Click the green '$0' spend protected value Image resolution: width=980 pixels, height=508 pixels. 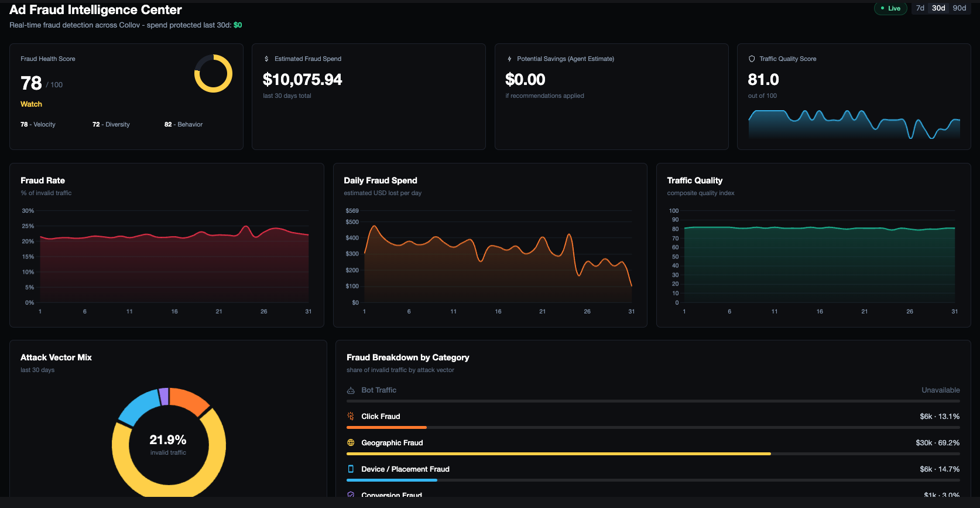tap(238, 25)
